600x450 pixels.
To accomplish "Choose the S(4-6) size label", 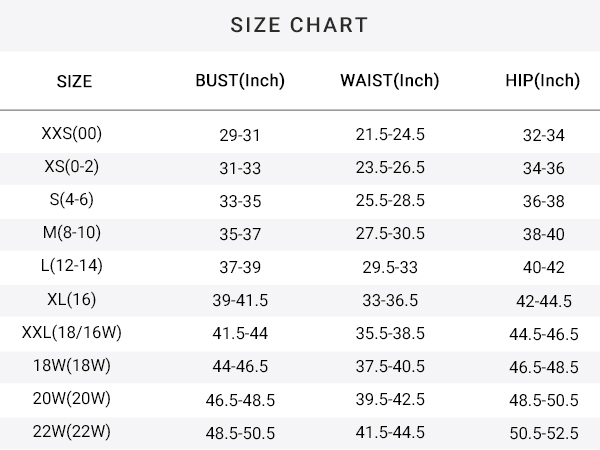I will [x=72, y=200].
